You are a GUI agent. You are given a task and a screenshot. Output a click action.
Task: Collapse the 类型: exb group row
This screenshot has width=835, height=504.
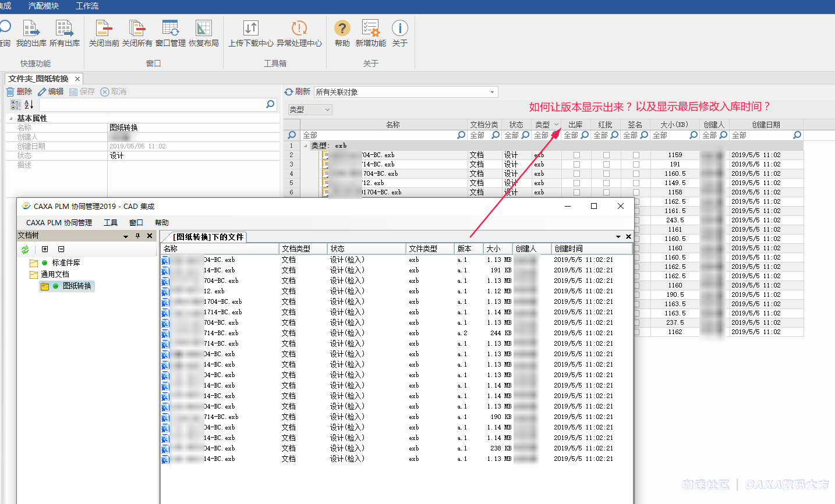point(306,146)
